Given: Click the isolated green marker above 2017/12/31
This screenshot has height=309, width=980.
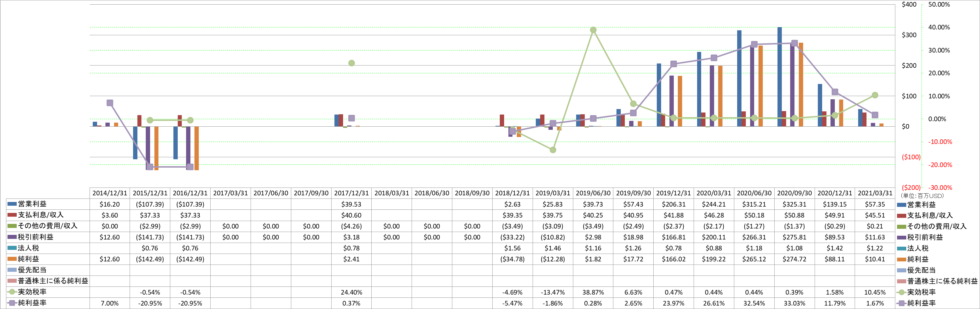Looking at the screenshot, I should (x=351, y=63).
